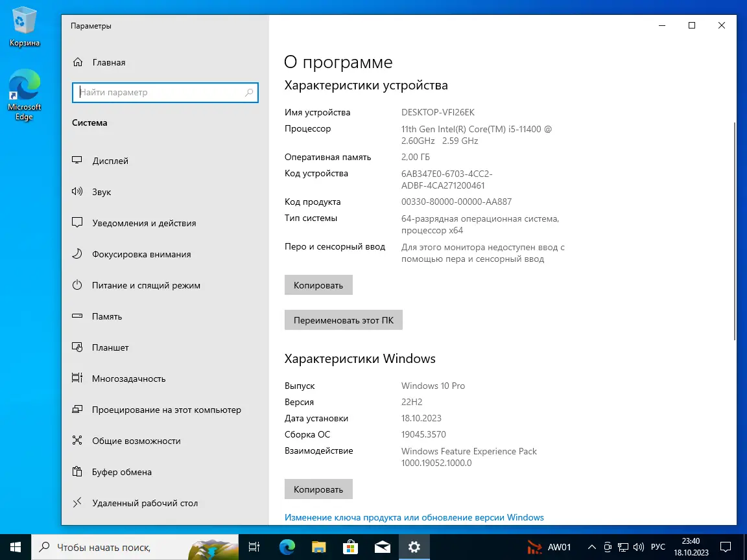747x560 pixels.
Task: Open Уведомления и действия section
Action: click(134, 223)
